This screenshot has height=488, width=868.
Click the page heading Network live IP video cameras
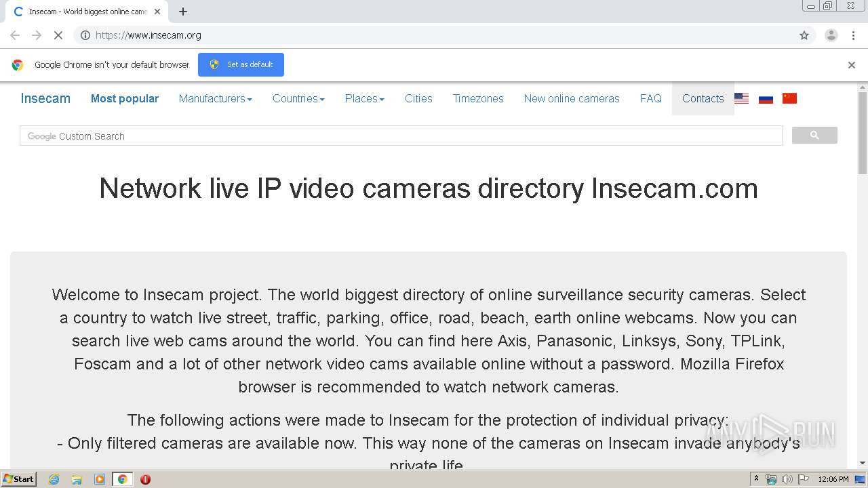pyautogui.click(x=429, y=188)
